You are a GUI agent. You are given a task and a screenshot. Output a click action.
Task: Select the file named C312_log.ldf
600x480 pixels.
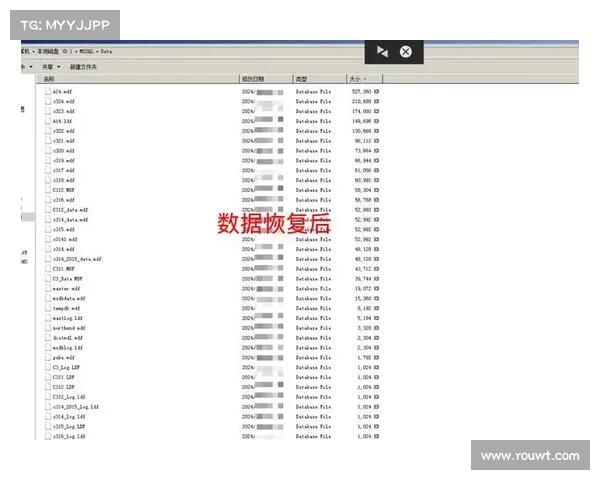click(x=69, y=397)
